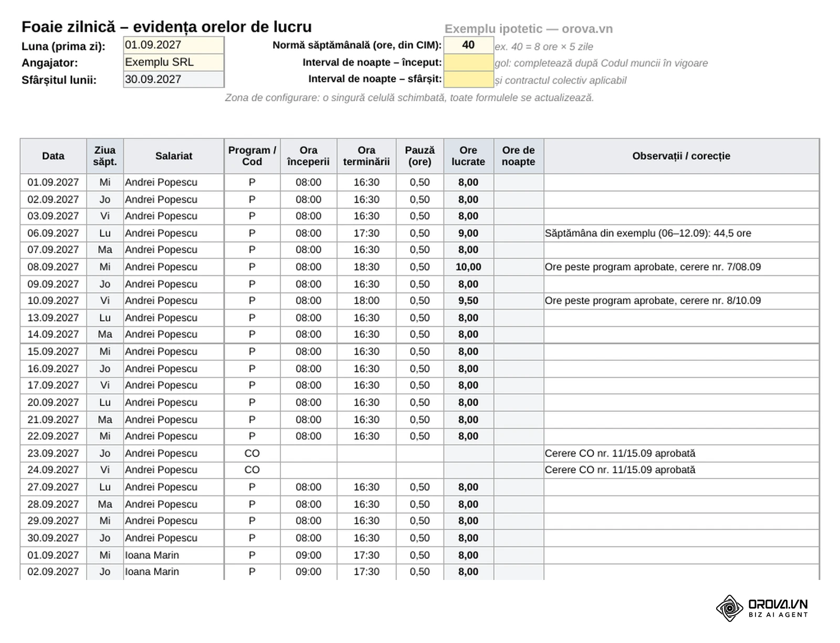The height and width of the screenshot is (643, 840).
Task: Click the 09:00 start time in Ioana Marin's 02.09.2027 row
Action: tap(308, 572)
